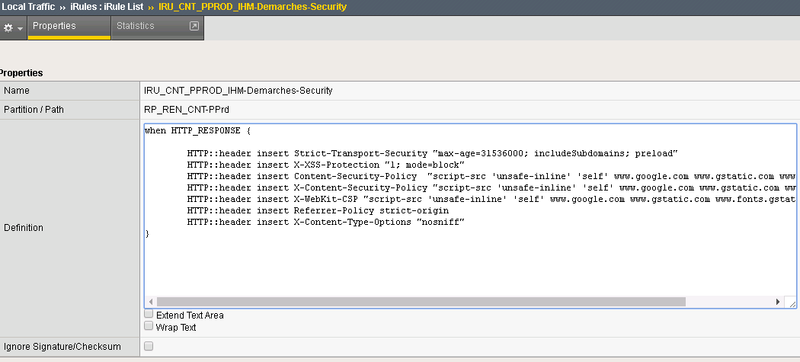Click the X-WebKit-CSP header line
800x362 pixels.
pos(491,199)
